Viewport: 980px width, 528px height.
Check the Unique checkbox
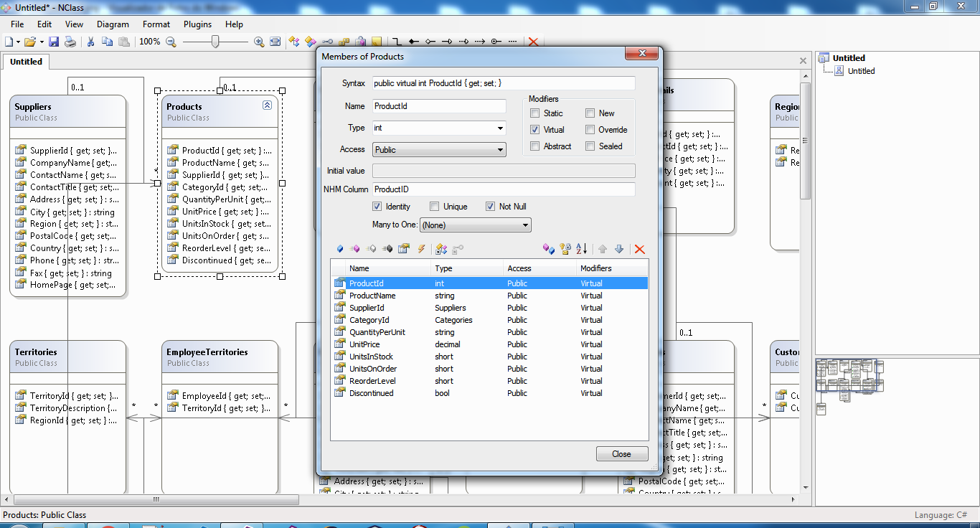[x=435, y=207]
